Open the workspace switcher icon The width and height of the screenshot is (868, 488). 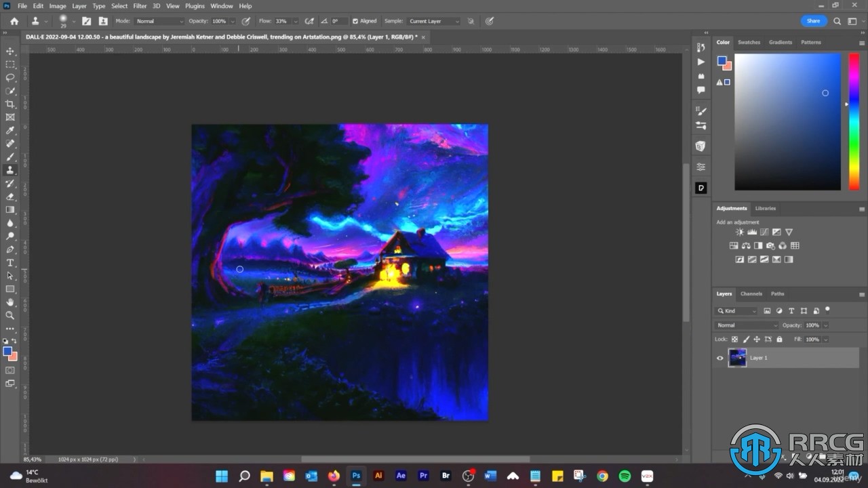click(852, 21)
